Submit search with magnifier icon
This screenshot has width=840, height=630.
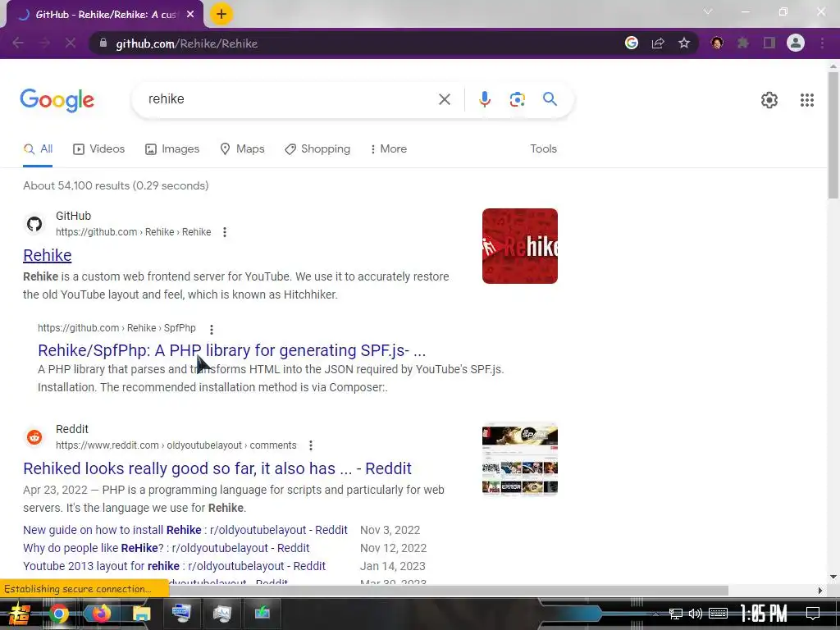[550, 98]
